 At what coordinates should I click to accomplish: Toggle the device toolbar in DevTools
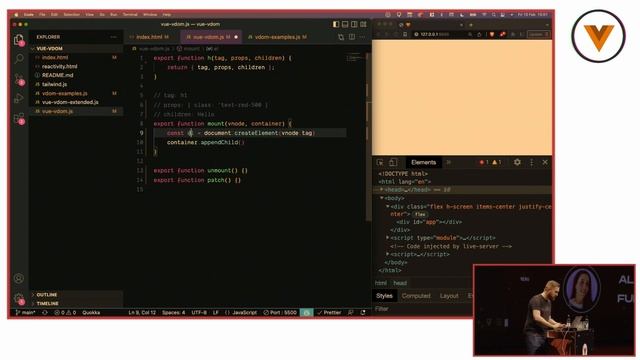pos(393,162)
